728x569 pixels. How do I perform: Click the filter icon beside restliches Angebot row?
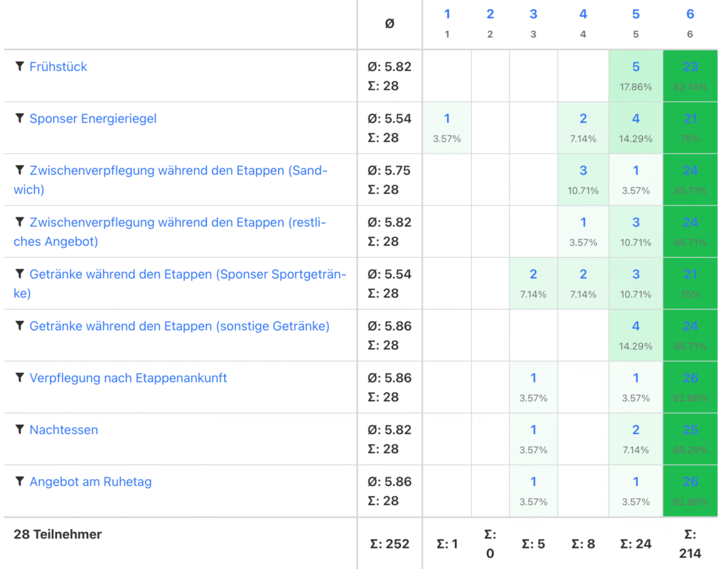click(x=20, y=222)
